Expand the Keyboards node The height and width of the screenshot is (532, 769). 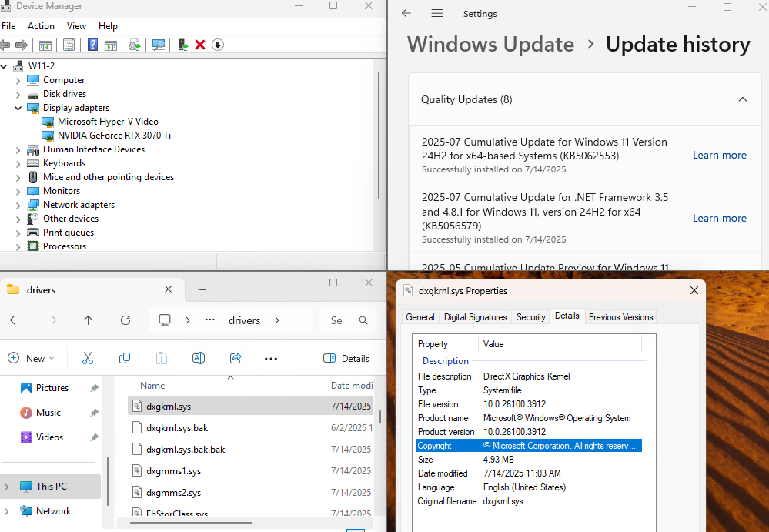(18, 164)
